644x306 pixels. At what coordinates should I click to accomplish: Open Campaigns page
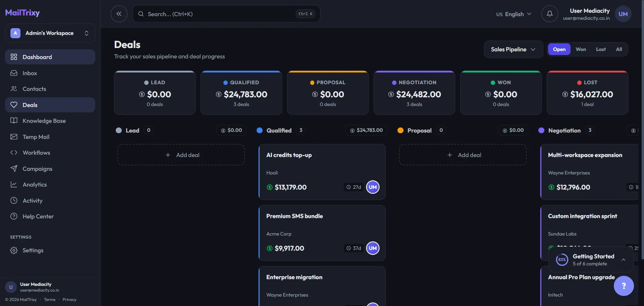click(x=50, y=169)
